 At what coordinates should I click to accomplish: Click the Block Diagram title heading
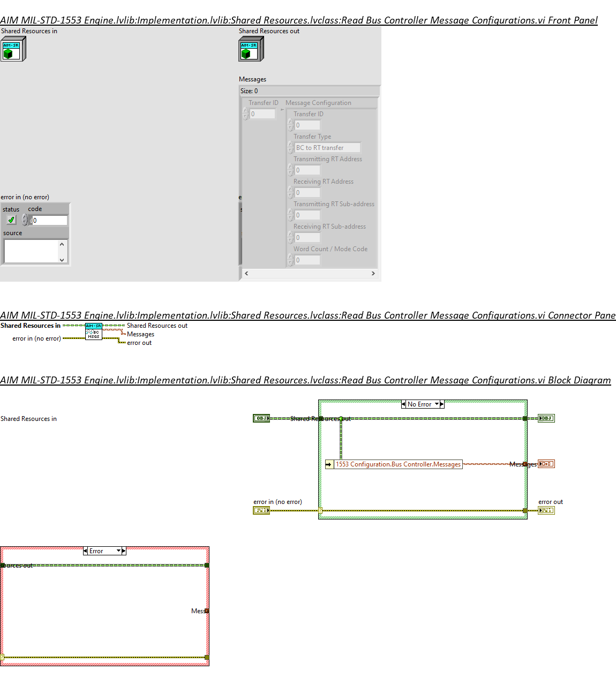[x=305, y=380]
